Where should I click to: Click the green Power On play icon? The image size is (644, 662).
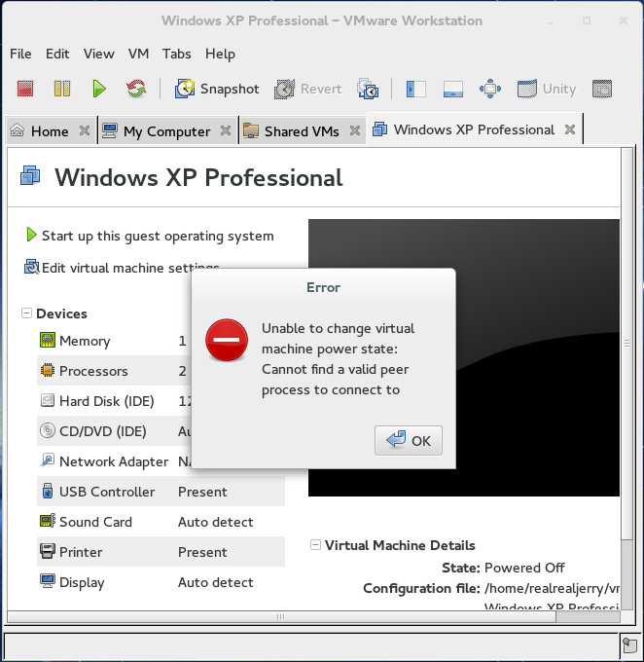[99, 89]
